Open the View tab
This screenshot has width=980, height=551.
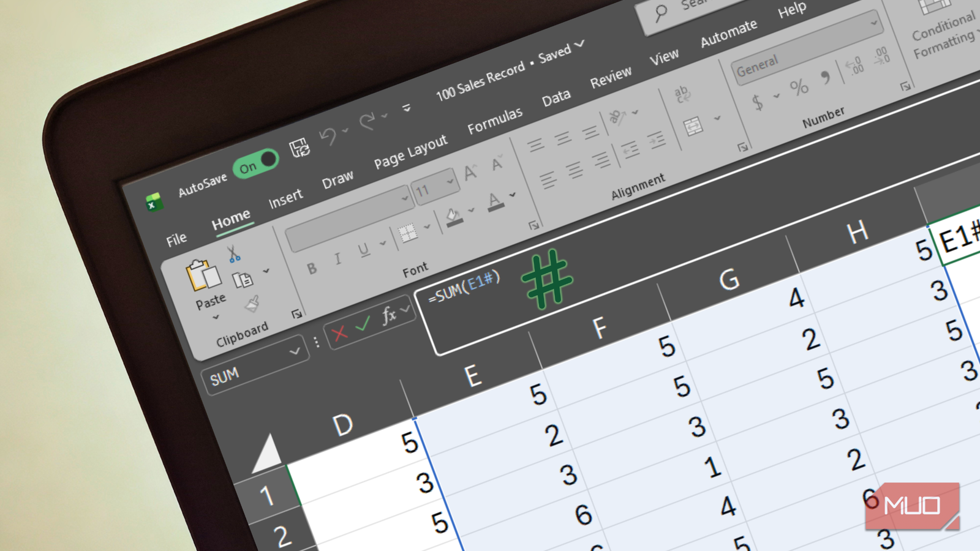click(x=664, y=58)
